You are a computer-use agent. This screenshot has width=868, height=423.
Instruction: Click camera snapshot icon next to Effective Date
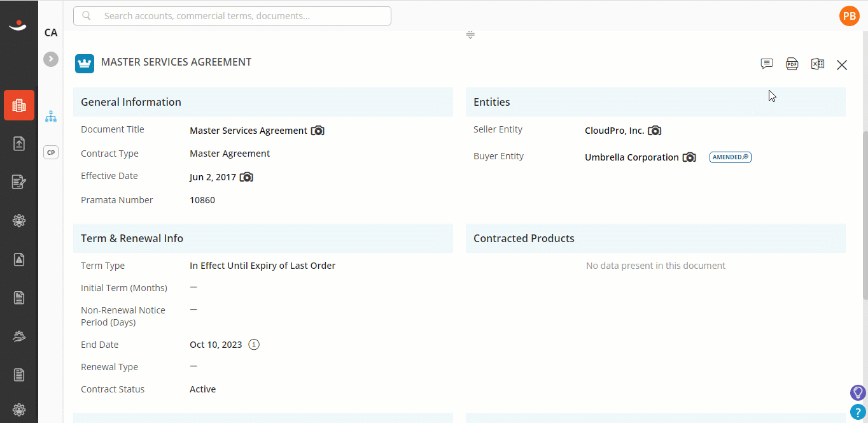[246, 177]
